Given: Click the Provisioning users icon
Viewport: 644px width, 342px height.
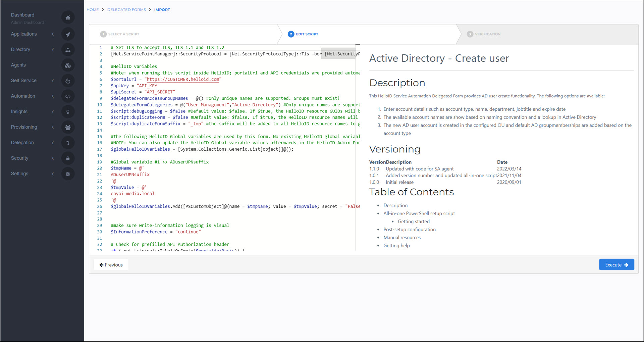Looking at the screenshot, I should click(68, 127).
